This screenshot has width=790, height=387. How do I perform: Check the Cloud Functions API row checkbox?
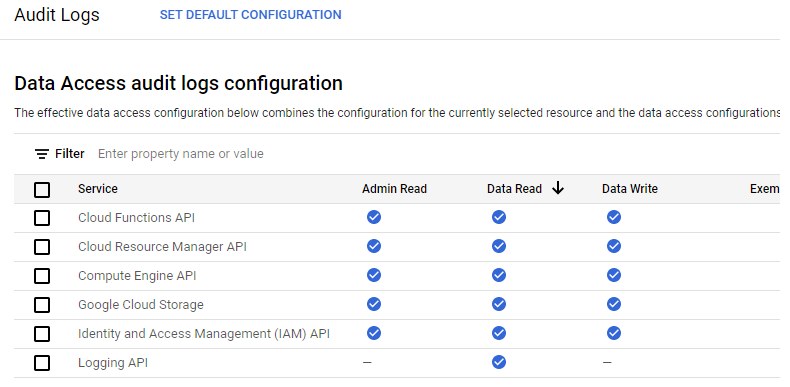[42, 218]
